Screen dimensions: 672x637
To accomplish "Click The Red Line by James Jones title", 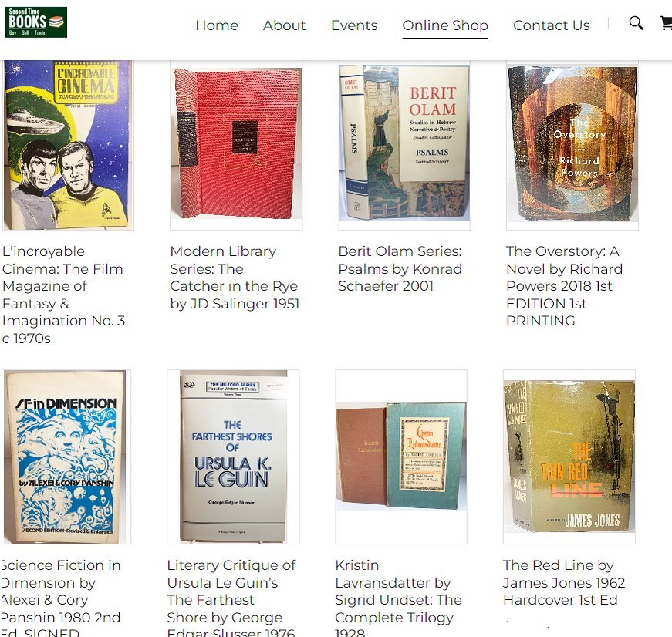I will point(563,582).
